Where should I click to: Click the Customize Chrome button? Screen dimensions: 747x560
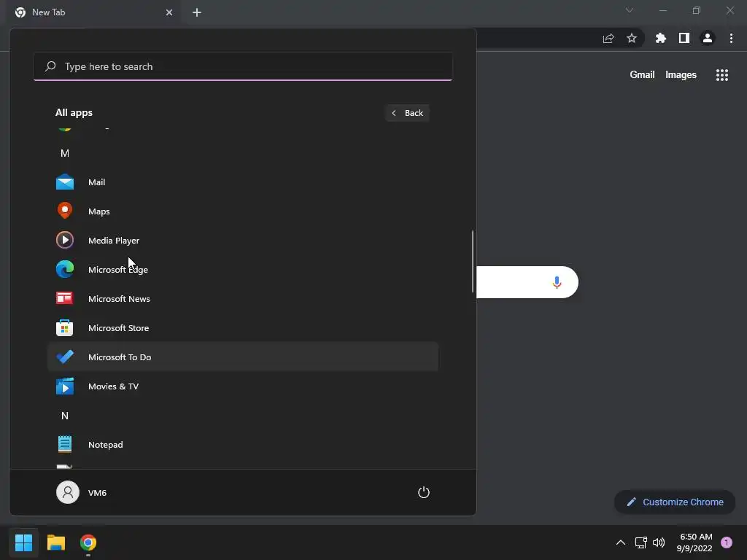675,502
